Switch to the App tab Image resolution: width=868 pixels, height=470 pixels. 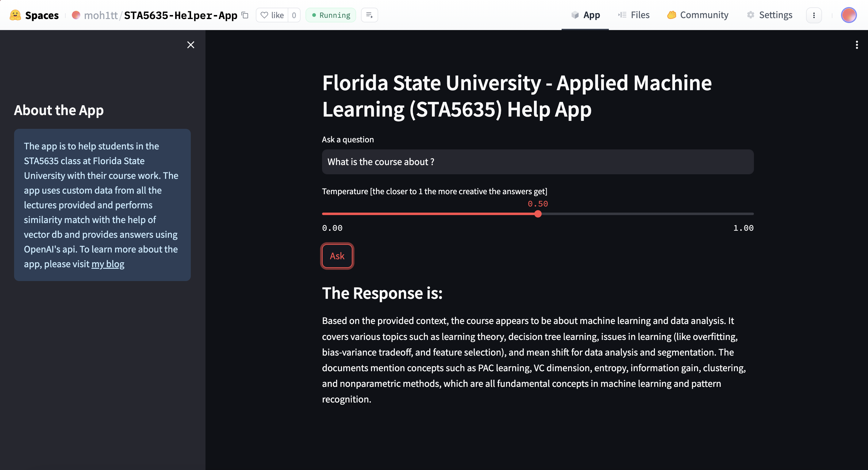[x=585, y=15]
